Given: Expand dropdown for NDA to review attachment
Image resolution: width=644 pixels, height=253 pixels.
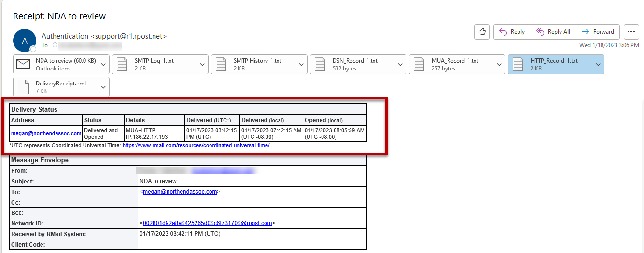Looking at the screenshot, I should click(103, 64).
